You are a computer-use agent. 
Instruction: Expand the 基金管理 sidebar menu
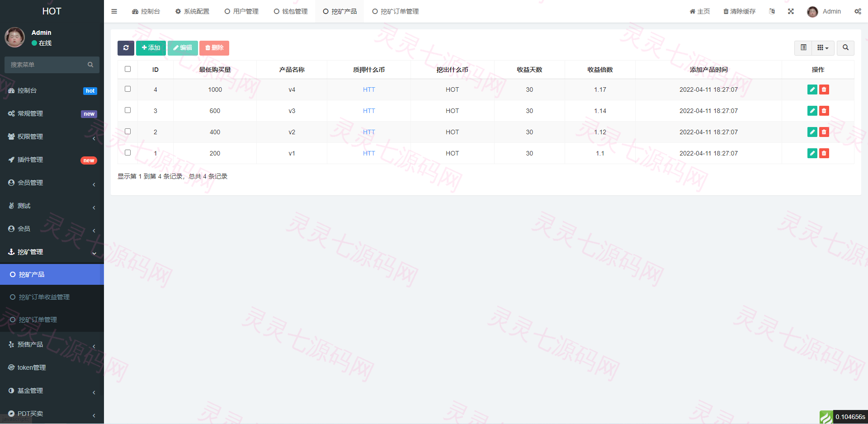pos(52,391)
